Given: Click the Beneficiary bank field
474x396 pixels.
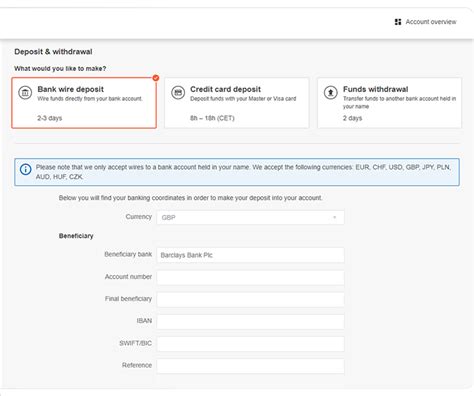Looking at the screenshot, I should tap(250, 255).
